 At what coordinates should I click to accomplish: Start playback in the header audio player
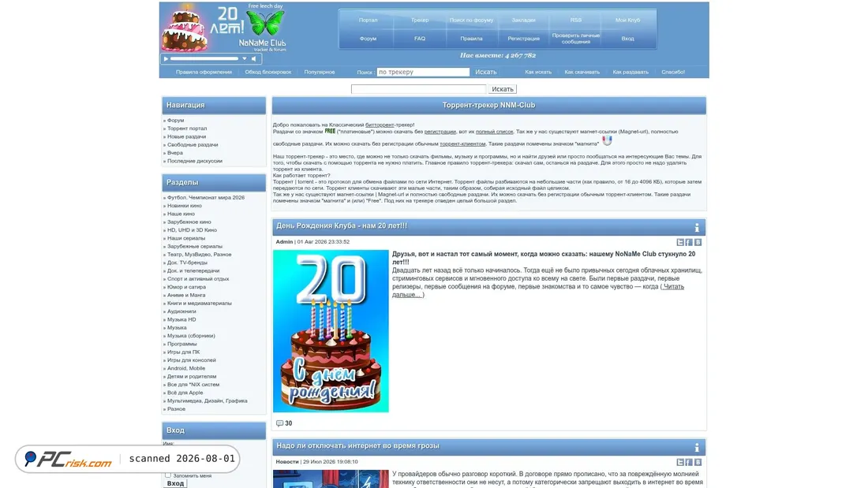click(166, 58)
